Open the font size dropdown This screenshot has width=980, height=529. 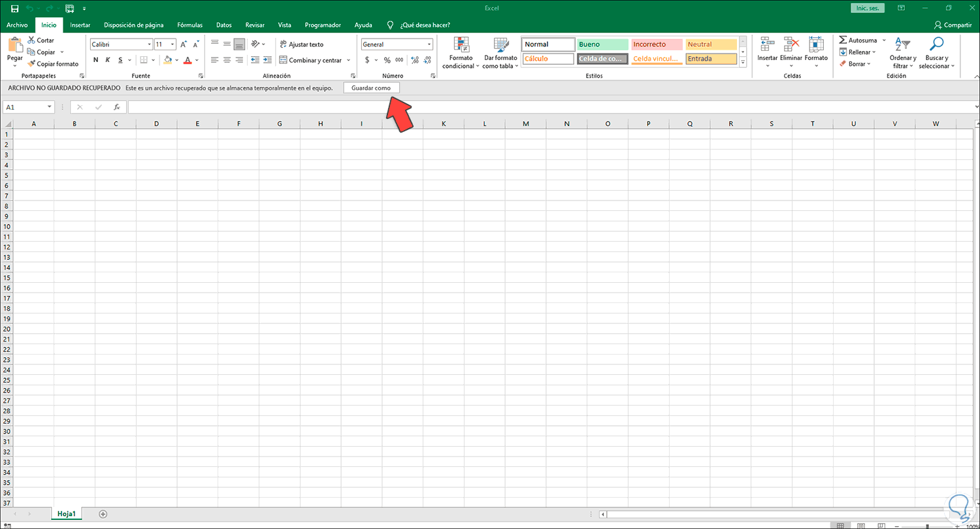(172, 44)
